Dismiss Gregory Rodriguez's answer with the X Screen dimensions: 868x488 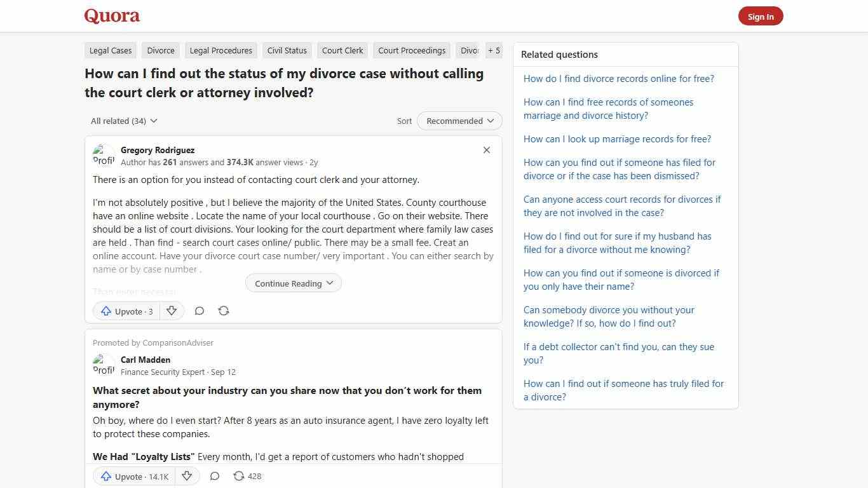pyautogui.click(x=486, y=150)
